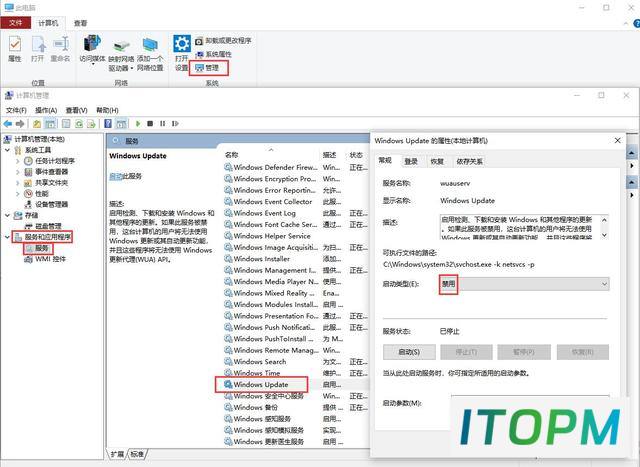Screen dimensions: 640x467
Task: Click the Back arrow in the Computer Management toolbar
Action: [8, 123]
